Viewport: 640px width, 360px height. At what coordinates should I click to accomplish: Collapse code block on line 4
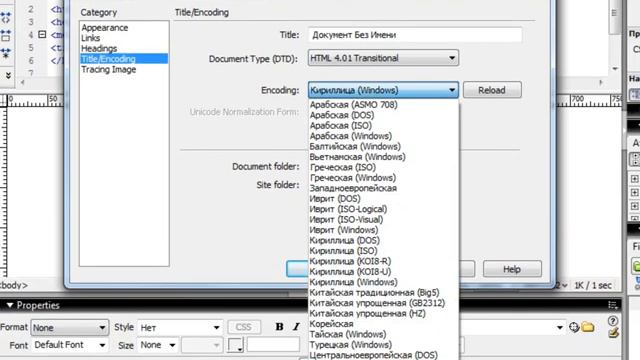[x=42, y=34]
